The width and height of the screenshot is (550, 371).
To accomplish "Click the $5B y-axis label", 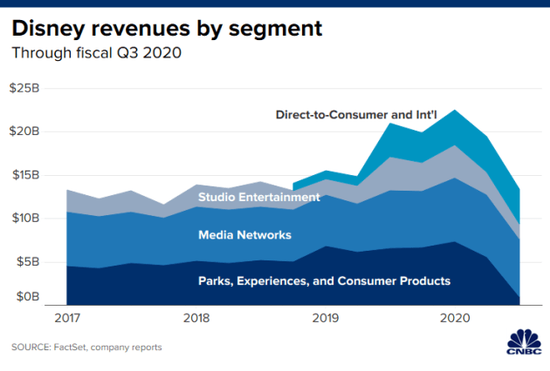I will pos(28,262).
